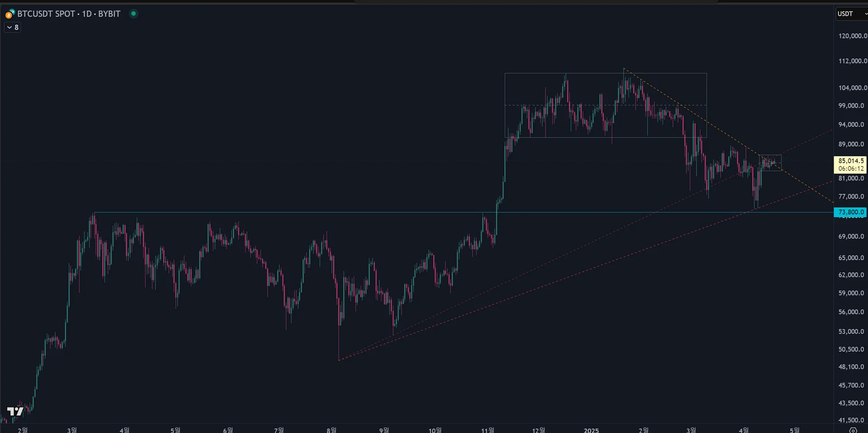Click the TradingView logo in chart corner

pyautogui.click(x=15, y=411)
